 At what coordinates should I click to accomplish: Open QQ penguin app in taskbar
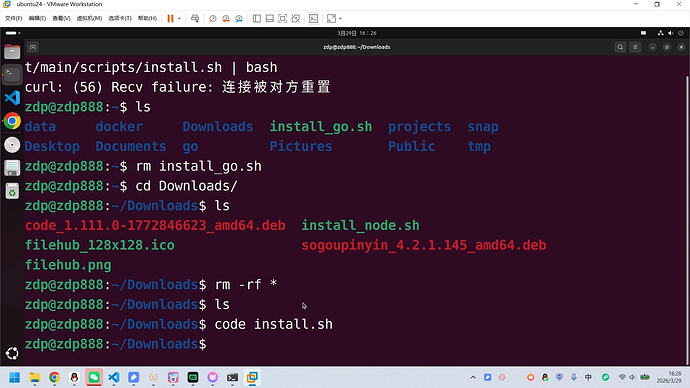(74, 377)
